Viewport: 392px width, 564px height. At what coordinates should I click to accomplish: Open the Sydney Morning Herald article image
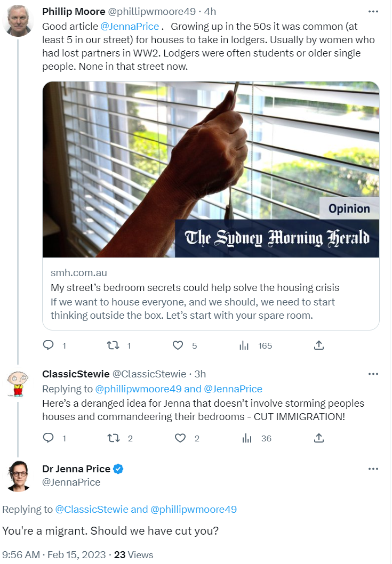[x=211, y=170]
